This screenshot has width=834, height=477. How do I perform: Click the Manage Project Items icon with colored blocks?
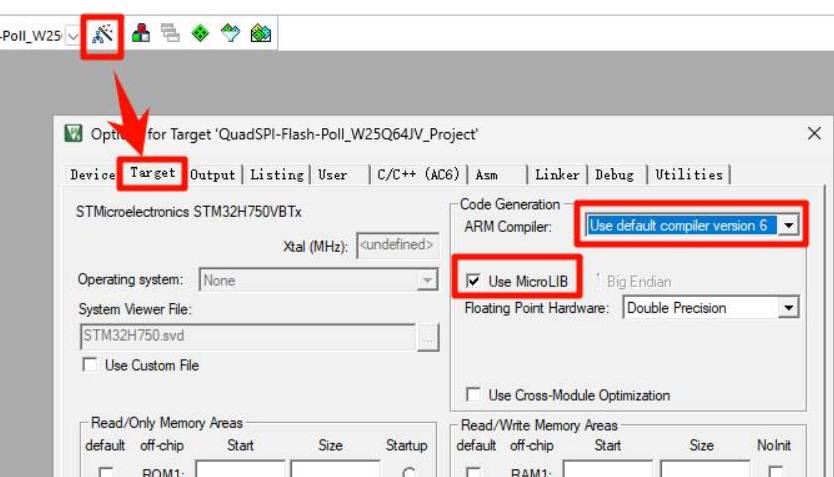pos(140,33)
